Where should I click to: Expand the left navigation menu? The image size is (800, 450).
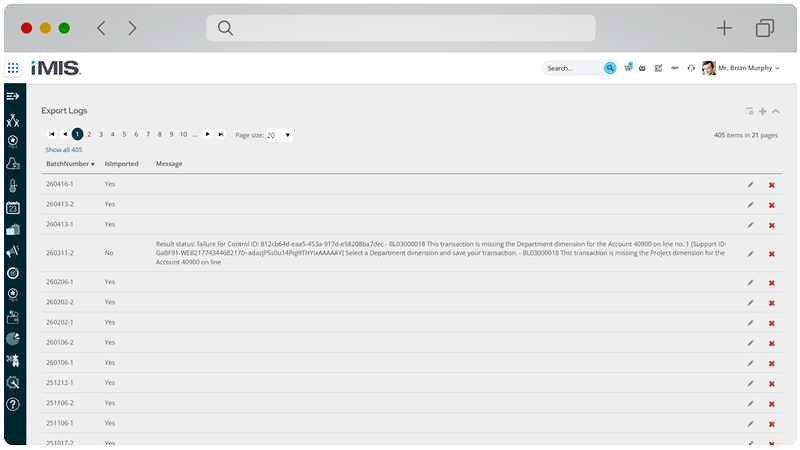coord(13,96)
